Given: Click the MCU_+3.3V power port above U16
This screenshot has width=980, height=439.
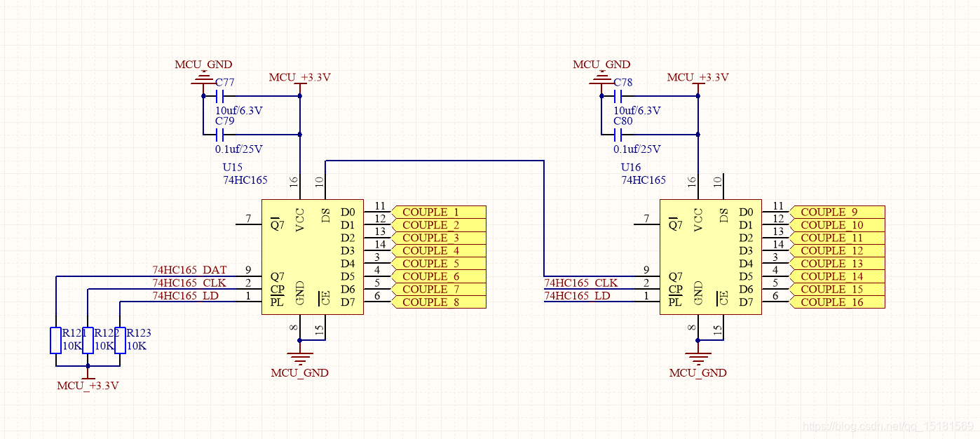Looking at the screenshot, I should click(x=697, y=78).
